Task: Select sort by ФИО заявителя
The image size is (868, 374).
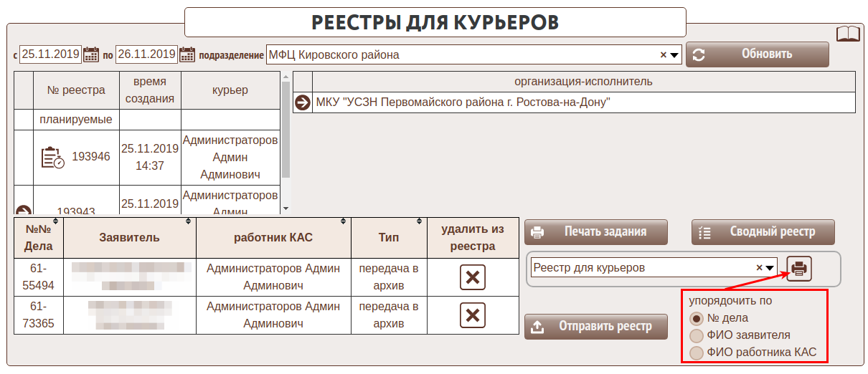Action: [x=696, y=335]
